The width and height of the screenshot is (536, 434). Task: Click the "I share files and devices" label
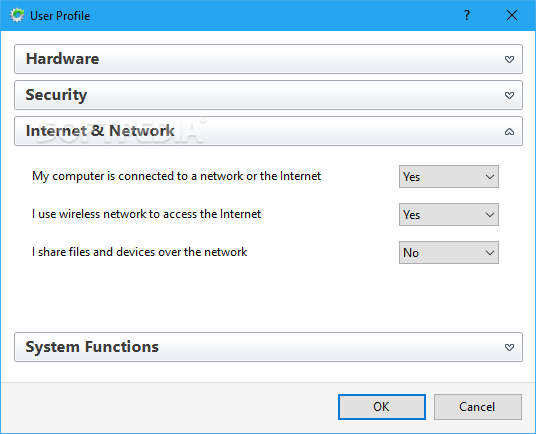[139, 252]
